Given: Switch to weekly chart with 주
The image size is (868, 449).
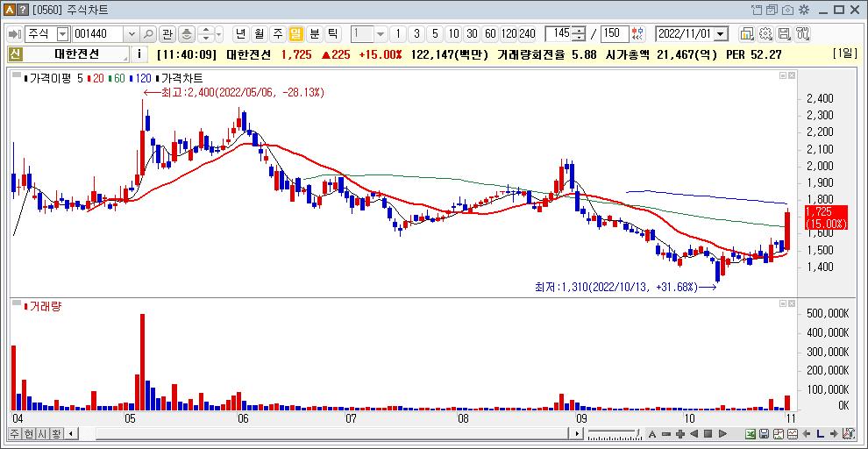Looking at the screenshot, I should pyautogui.click(x=277, y=34).
